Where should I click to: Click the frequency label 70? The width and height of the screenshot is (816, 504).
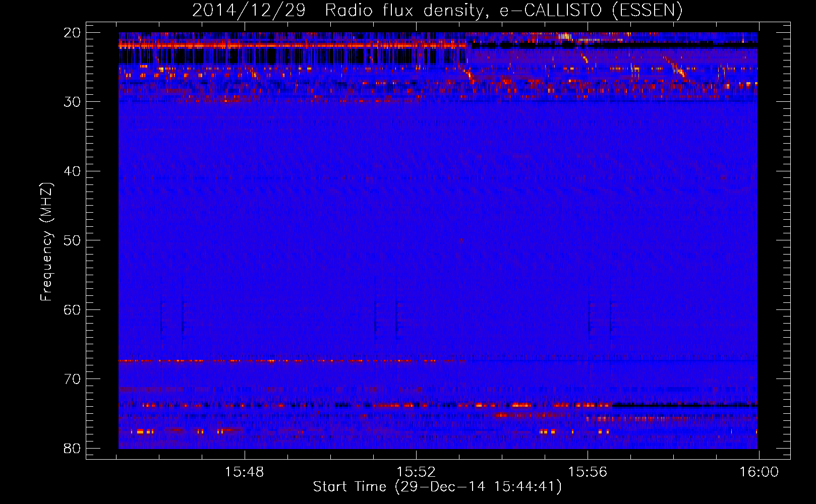click(x=72, y=379)
